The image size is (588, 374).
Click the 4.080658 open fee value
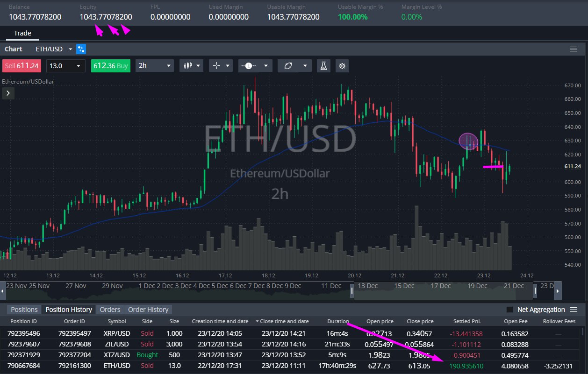[515, 366]
